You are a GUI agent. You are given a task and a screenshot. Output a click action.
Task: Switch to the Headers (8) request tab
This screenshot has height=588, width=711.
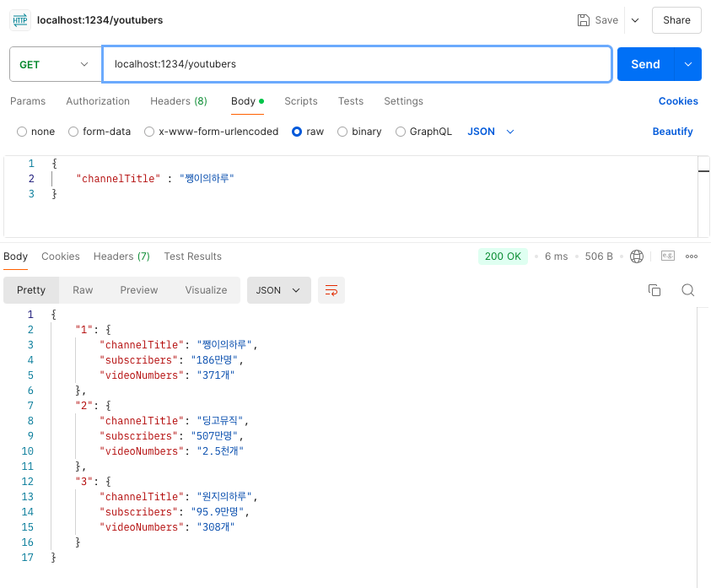[179, 101]
